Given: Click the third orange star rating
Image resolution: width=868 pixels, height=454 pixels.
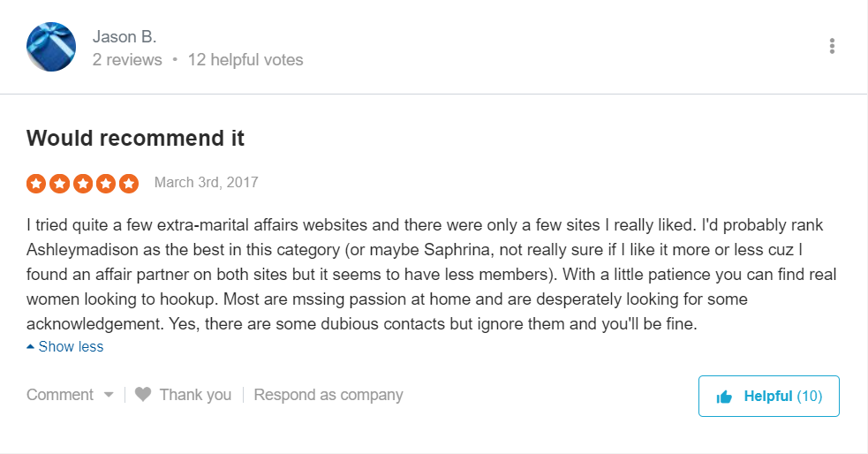Looking at the screenshot, I should click(82, 183).
